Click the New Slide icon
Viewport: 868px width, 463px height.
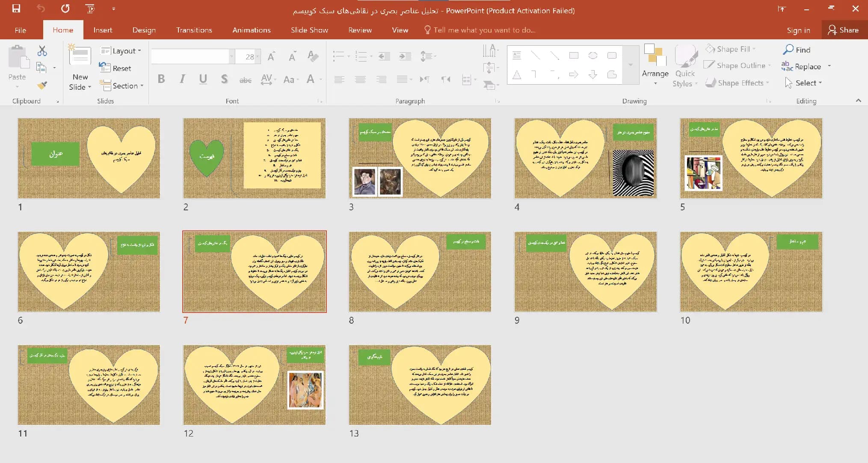pyautogui.click(x=80, y=56)
